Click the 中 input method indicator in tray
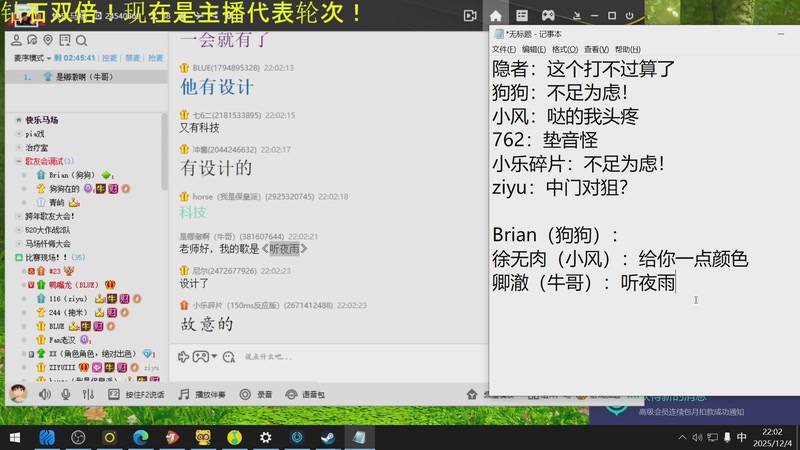The image size is (800, 450). point(741,437)
